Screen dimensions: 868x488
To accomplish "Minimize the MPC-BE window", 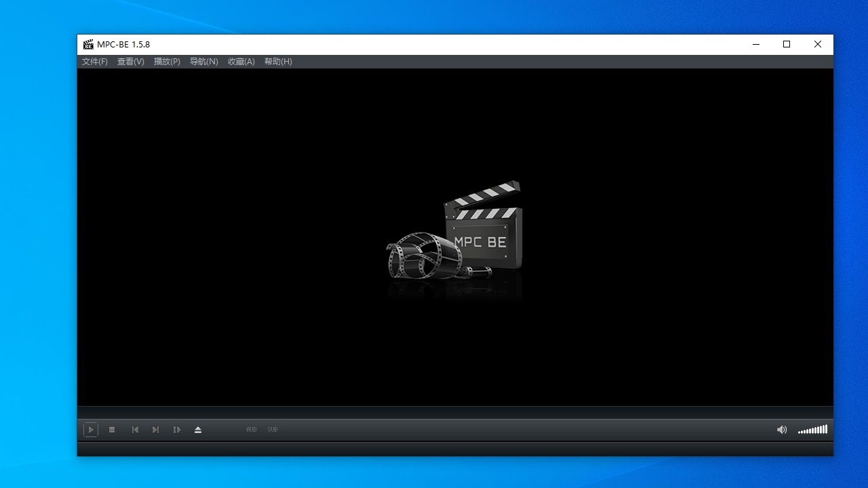I will 756,45.
